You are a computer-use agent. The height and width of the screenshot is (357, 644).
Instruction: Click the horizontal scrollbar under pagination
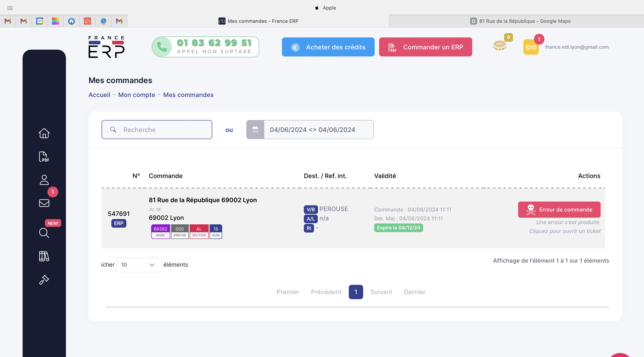click(x=357, y=307)
